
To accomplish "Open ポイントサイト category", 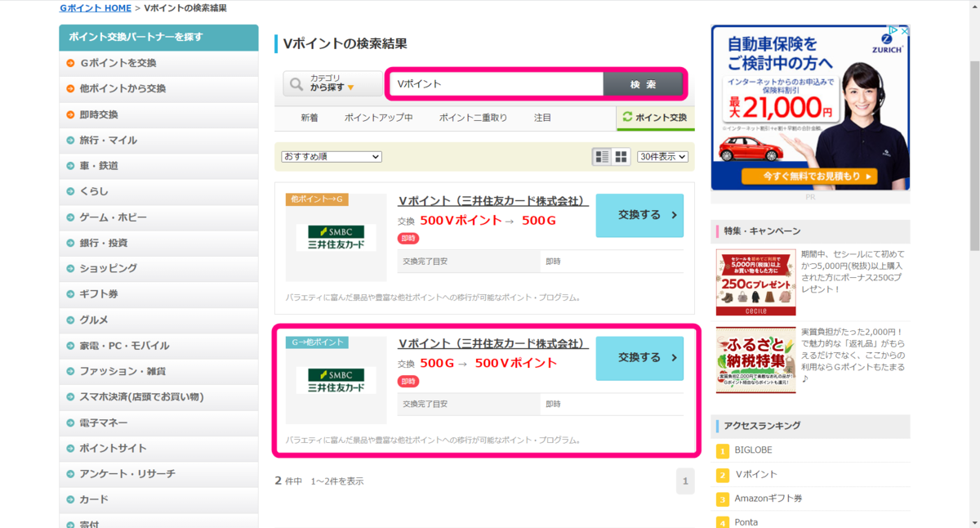I will [x=158, y=448].
